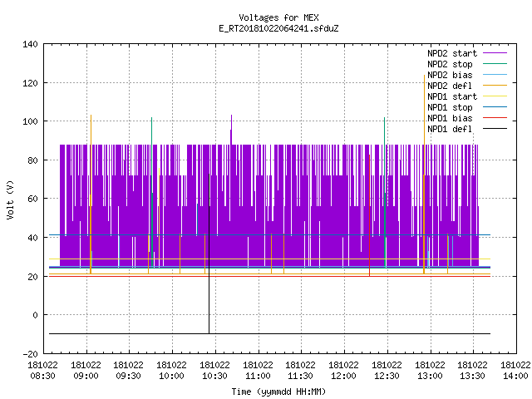The height and width of the screenshot is (399, 532).
Task: Click the y-axis tick label 60
Action: (x=32, y=199)
